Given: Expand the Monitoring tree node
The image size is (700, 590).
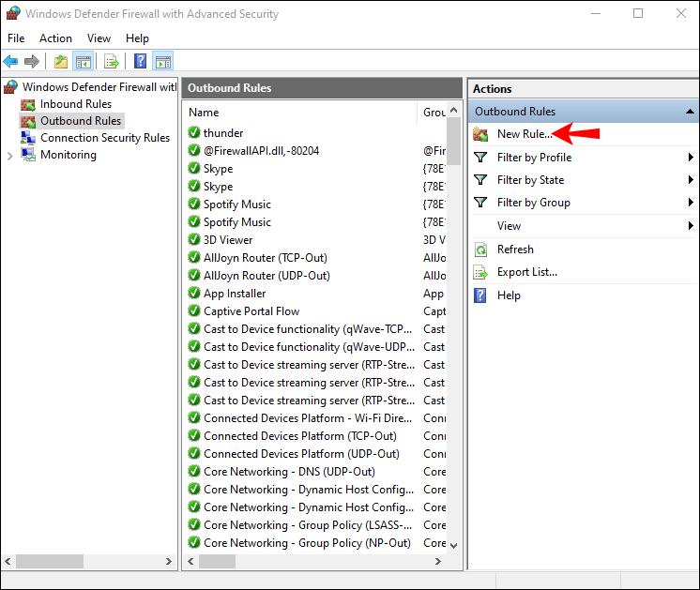Looking at the screenshot, I should [x=9, y=156].
